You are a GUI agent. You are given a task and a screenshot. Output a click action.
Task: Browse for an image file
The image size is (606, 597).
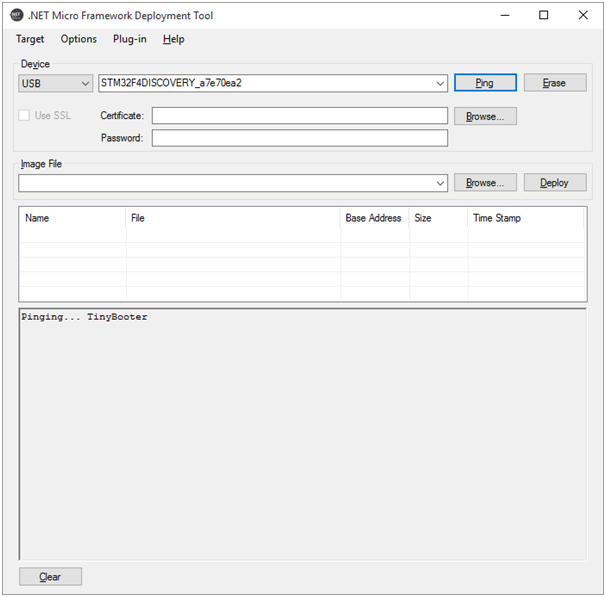[485, 182]
